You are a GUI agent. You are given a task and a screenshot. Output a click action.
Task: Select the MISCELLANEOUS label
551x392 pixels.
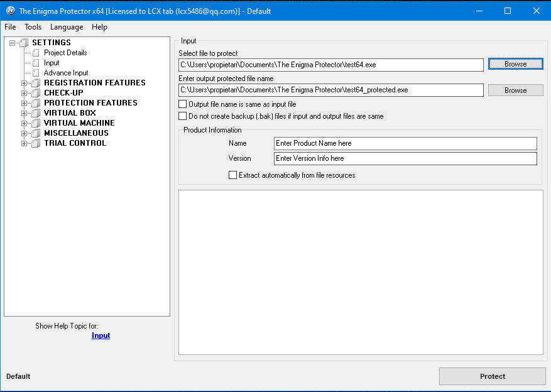click(x=76, y=133)
